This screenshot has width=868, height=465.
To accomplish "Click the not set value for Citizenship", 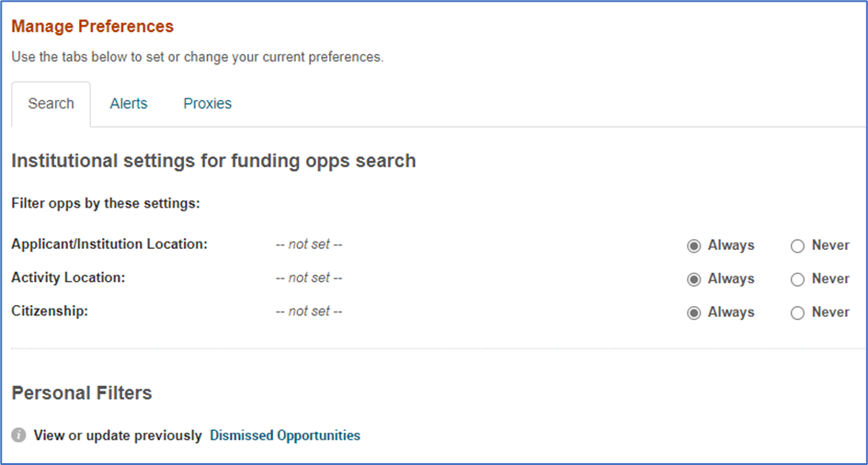I will [309, 312].
